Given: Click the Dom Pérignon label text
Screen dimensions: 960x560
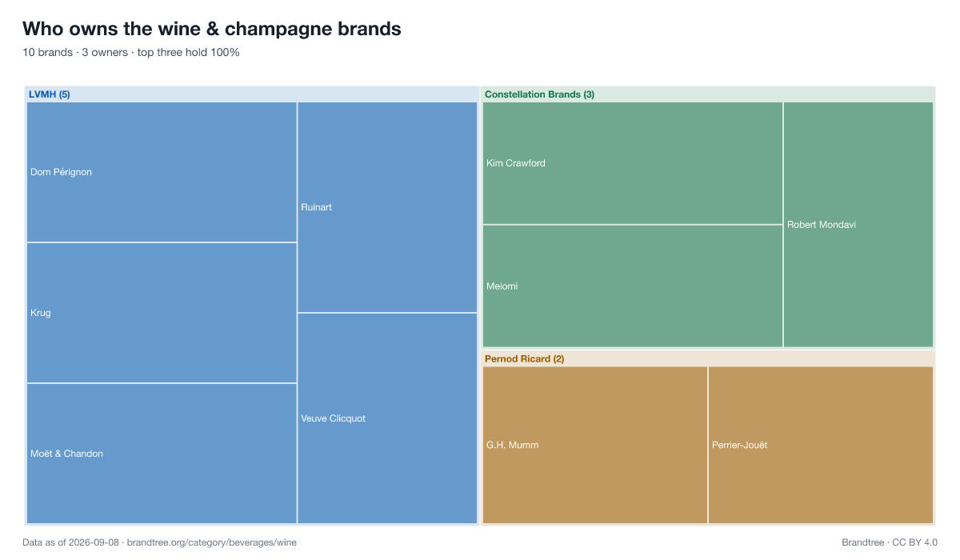Looking at the screenshot, I should coord(61,172).
